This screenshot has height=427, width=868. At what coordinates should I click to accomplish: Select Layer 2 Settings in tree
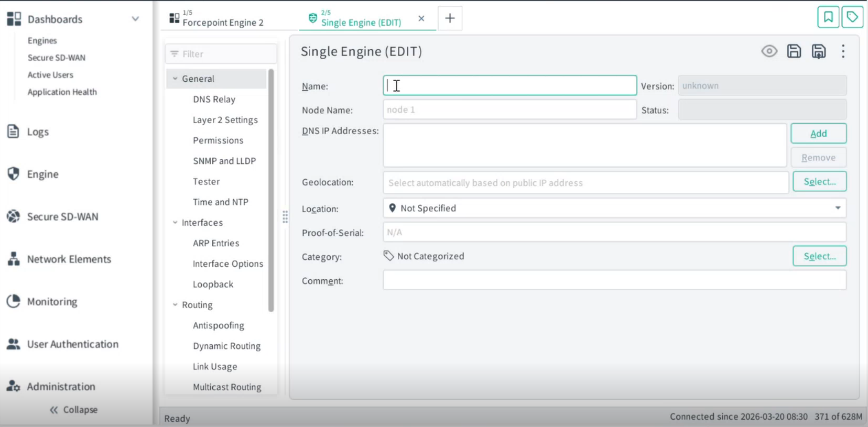(225, 119)
